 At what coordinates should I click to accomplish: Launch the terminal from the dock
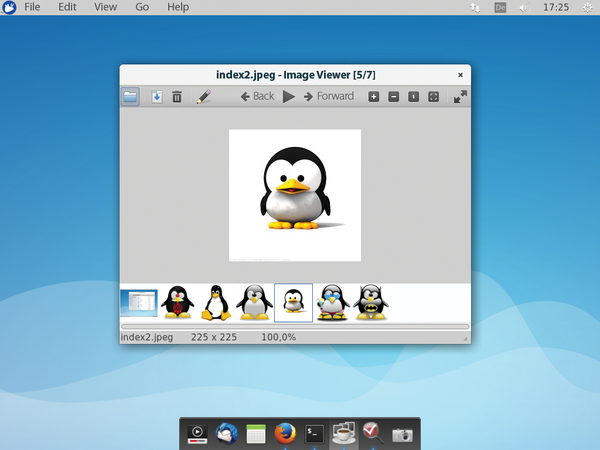[315, 434]
